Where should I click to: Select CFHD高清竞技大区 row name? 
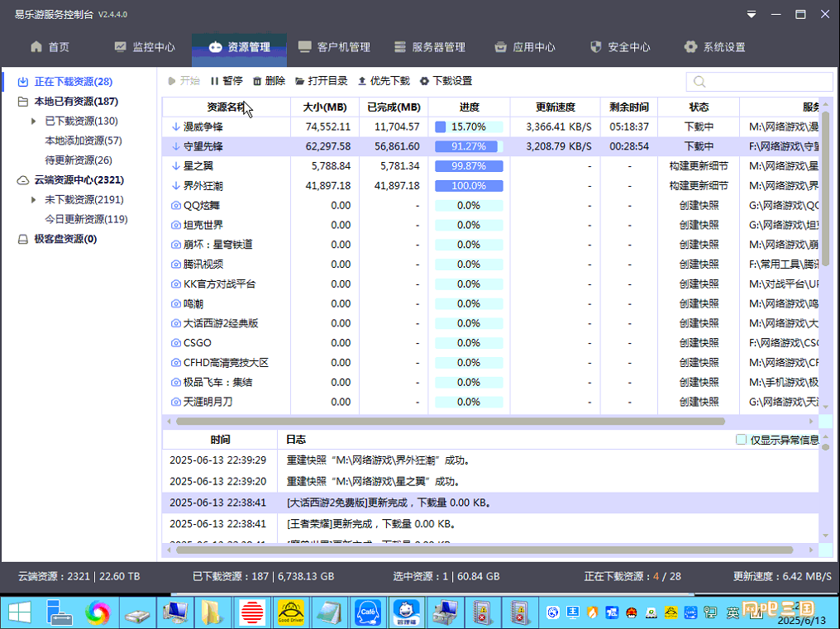pos(226,363)
